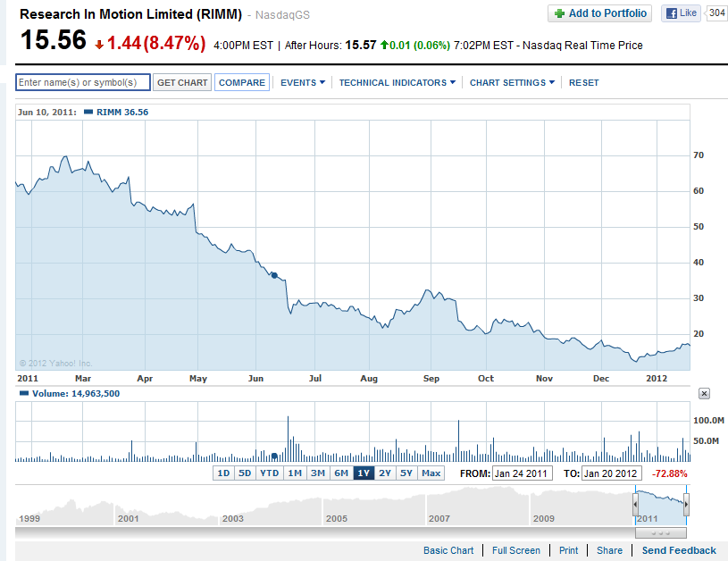Click the Research In Motion Limited title
Image resolution: width=728 pixels, height=561 pixels.
131,14
